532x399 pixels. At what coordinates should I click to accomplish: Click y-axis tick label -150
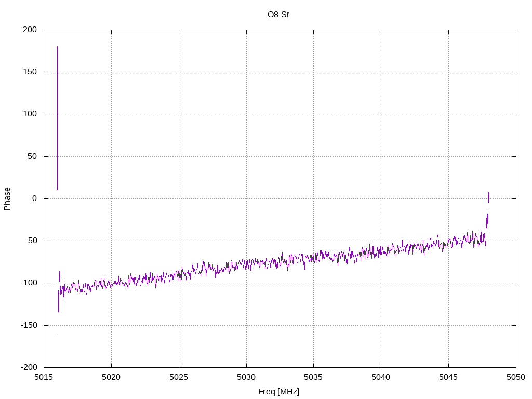(x=29, y=325)
